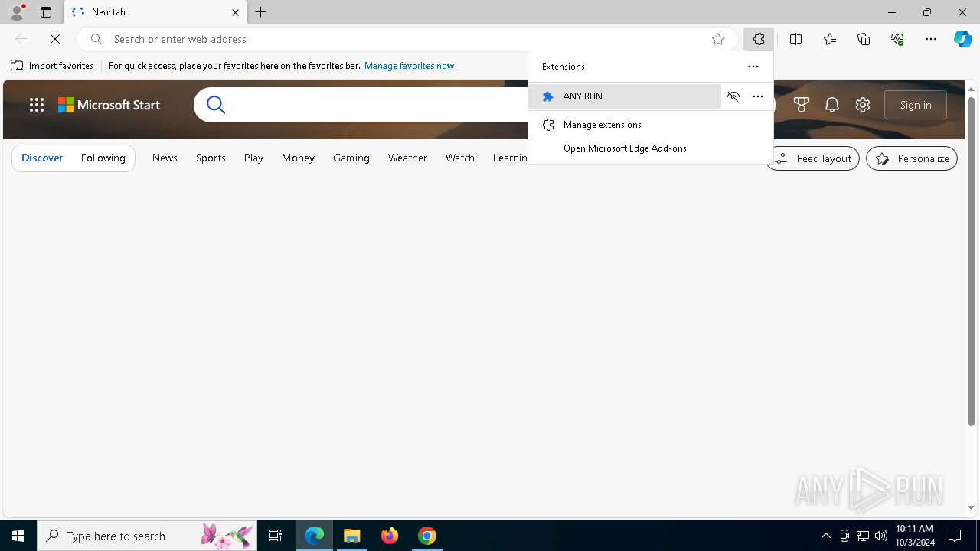The image size is (980, 551).
Task: Open Feed layout options
Action: 813,158
